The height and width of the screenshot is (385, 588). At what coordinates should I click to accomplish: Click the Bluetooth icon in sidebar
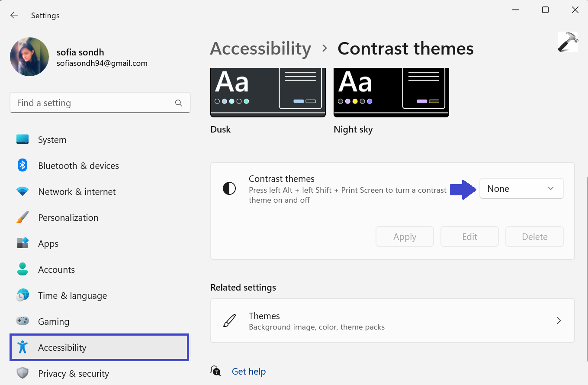22,165
